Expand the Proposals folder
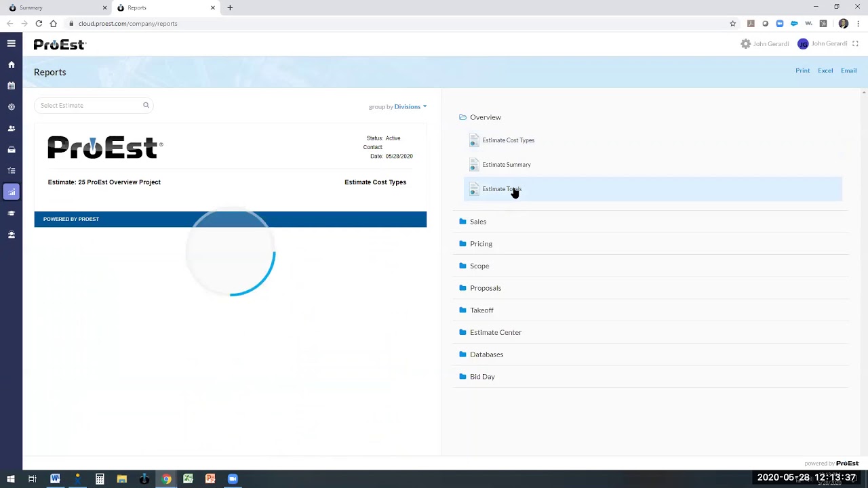 [480, 288]
